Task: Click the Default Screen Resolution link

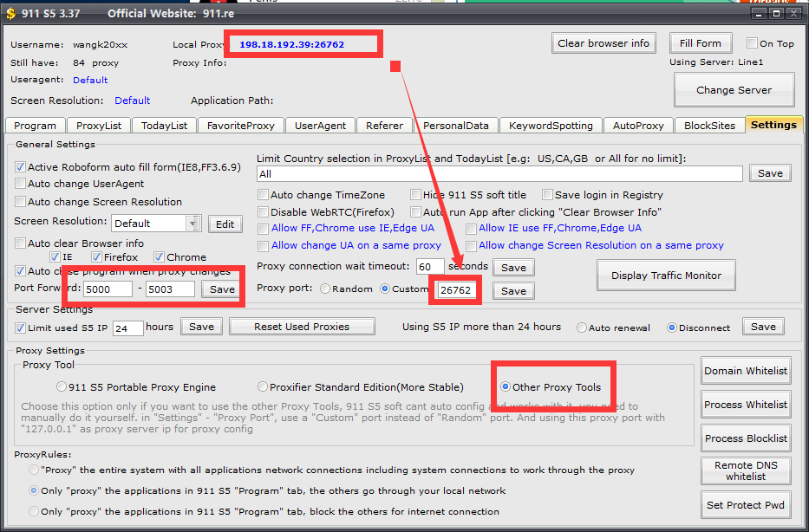Action: coord(132,101)
